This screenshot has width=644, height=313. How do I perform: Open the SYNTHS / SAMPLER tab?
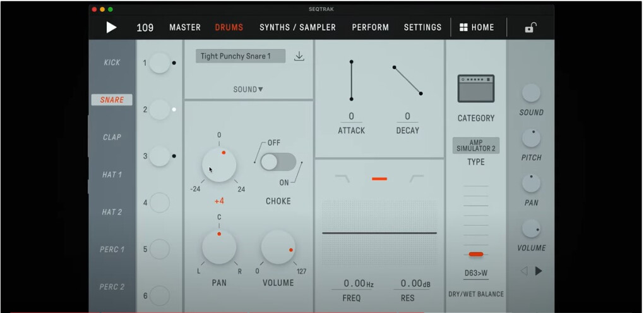click(298, 28)
